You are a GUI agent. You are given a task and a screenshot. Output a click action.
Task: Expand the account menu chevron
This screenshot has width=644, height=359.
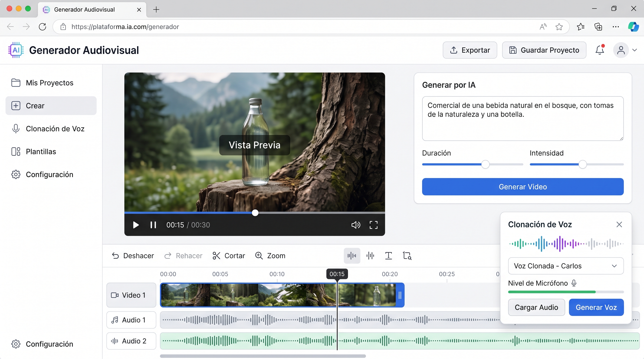[x=634, y=50]
